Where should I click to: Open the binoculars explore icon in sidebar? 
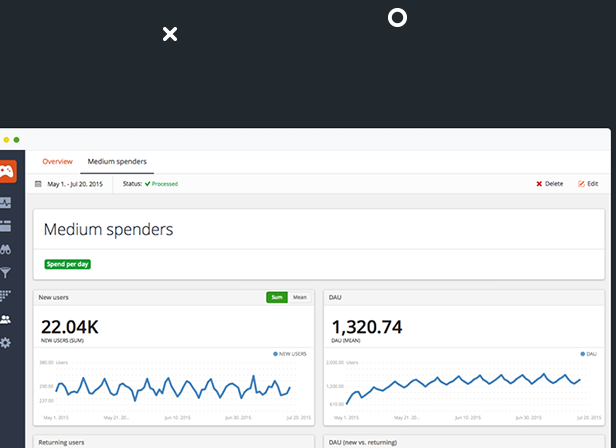click(x=6, y=249)
